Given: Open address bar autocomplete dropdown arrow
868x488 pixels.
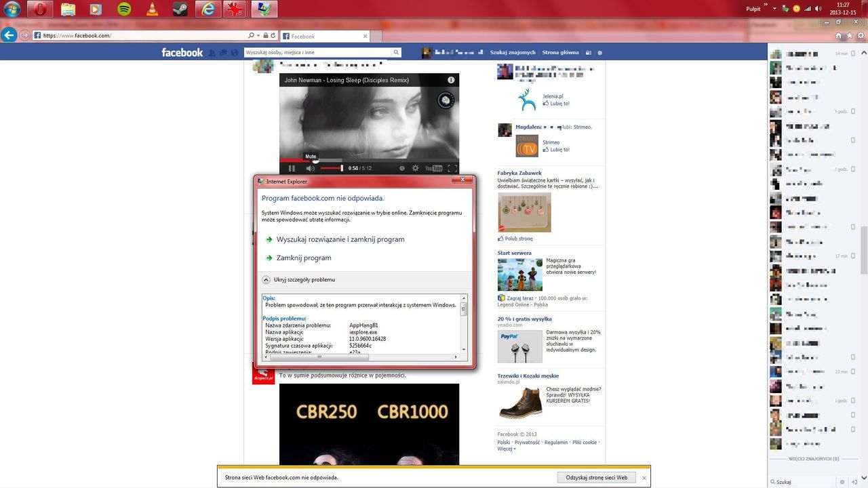Looking at the screenshot, I should click(258, 35).
